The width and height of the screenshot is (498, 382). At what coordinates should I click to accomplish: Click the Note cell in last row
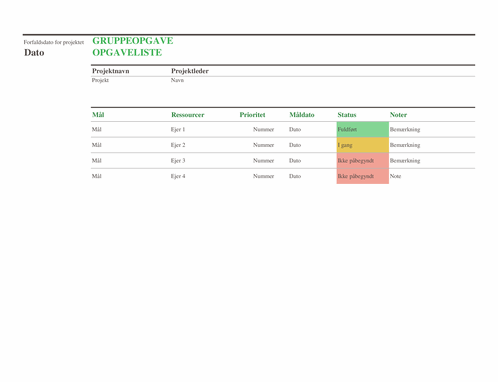(x=395, y=176)
